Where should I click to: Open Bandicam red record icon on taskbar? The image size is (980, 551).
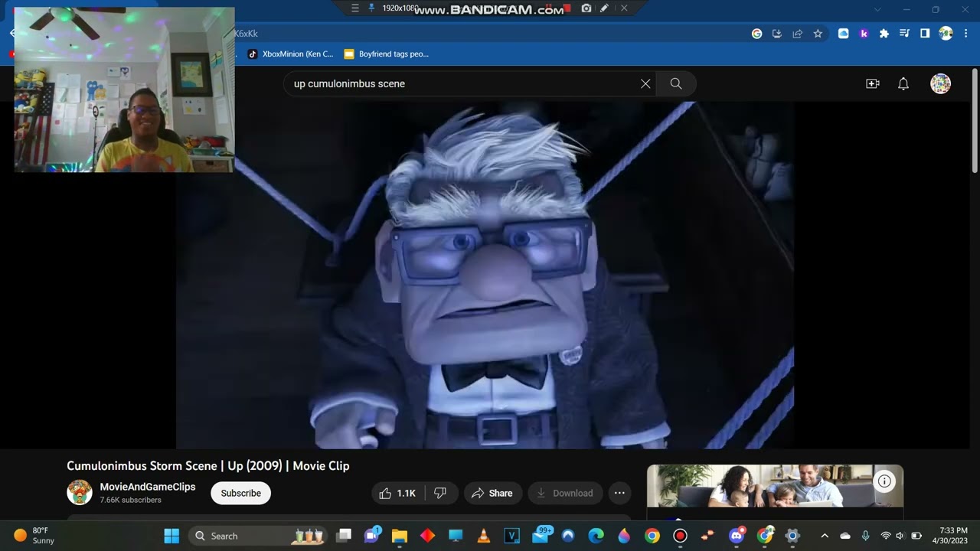pos(680,536)
